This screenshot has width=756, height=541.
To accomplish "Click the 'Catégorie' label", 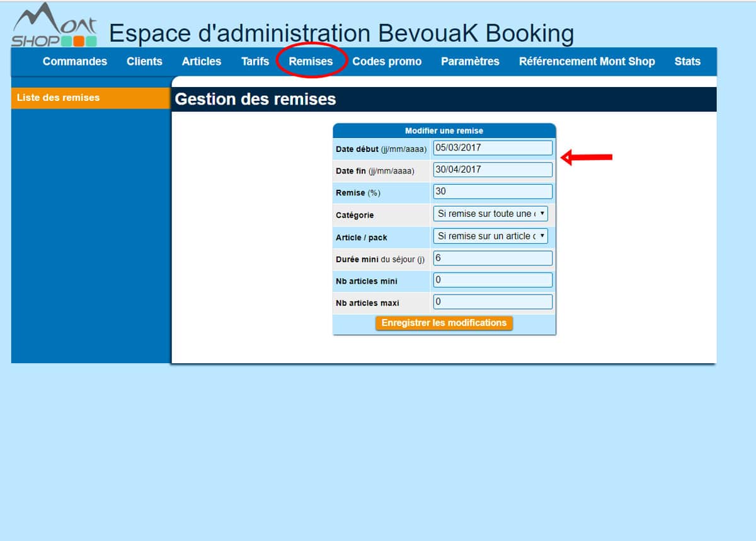I will point(355,216).
